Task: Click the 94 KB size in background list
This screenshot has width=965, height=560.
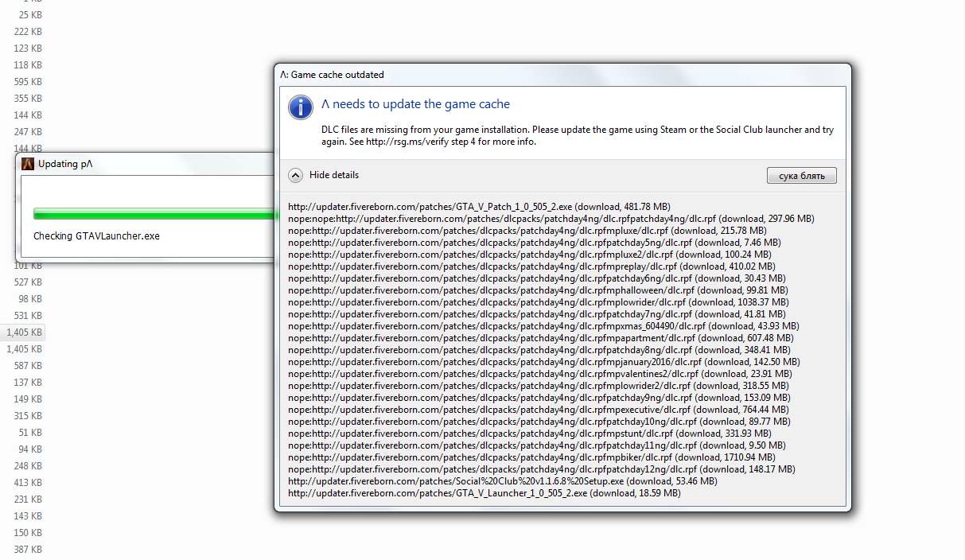Action: (x=30, y=449)
